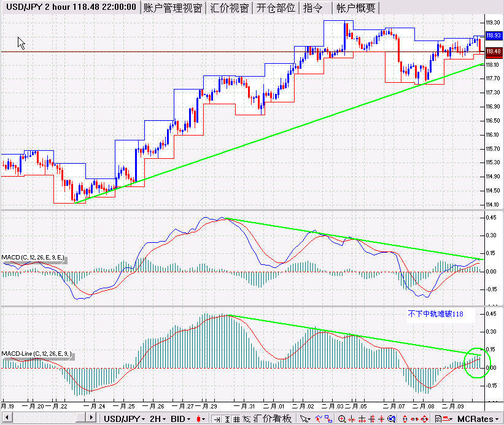Switch to the 汇价视窗 tab
This screenshot has height=425, width=504.
coord(229,8)
